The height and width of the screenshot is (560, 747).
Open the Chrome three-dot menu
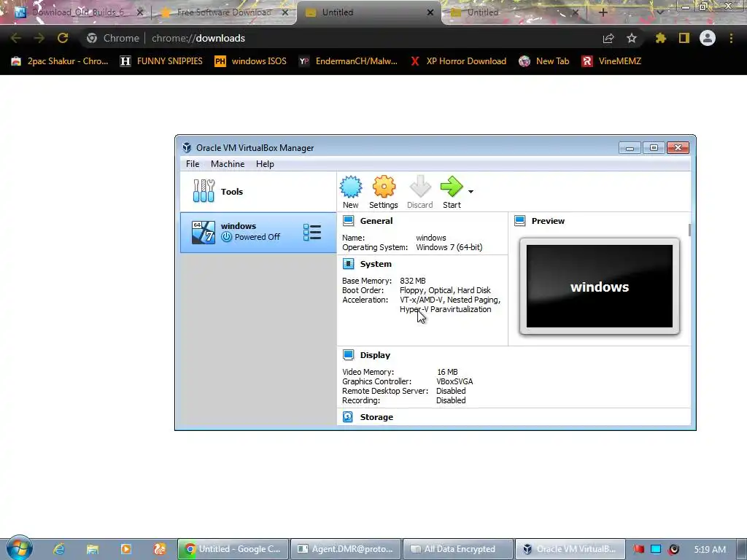(731, 38)
